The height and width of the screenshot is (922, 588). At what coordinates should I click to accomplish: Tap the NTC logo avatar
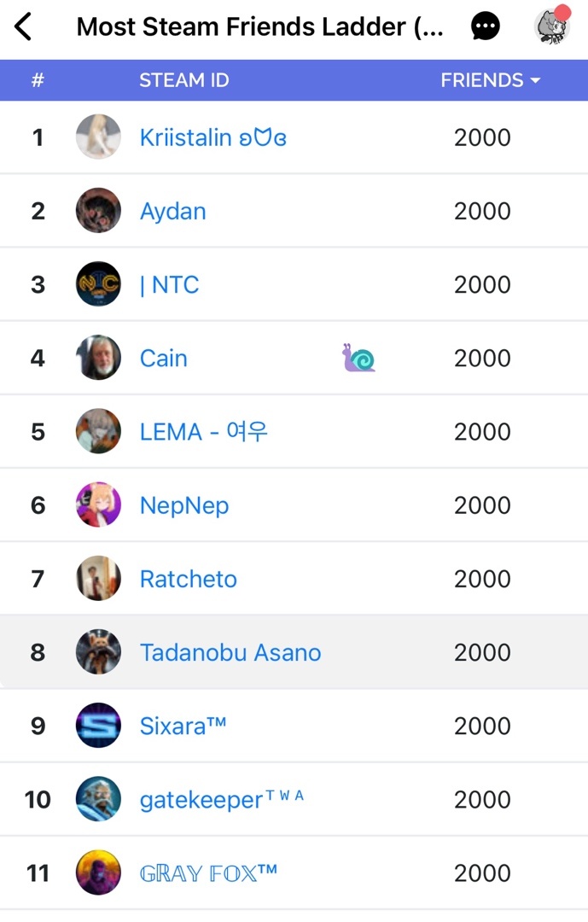point(98,284)
